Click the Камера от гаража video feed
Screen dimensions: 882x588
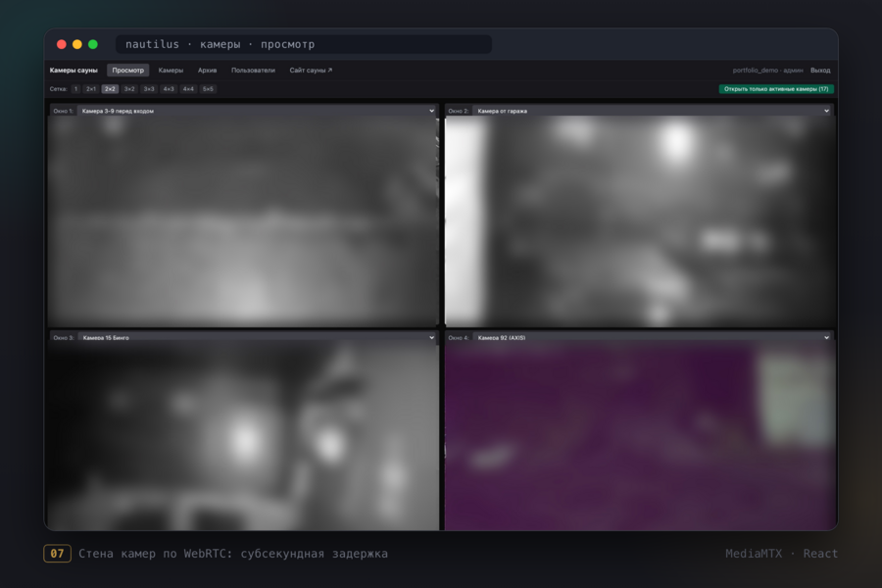pos(640,221)
